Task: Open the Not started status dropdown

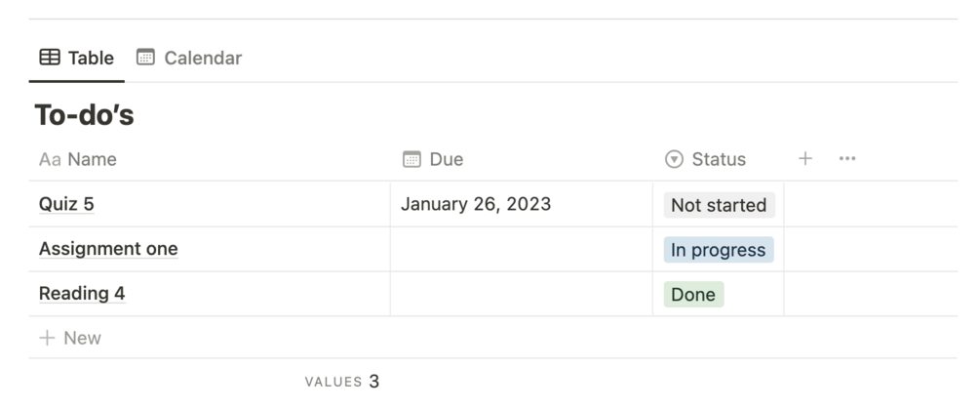Action: click(719, 205)
